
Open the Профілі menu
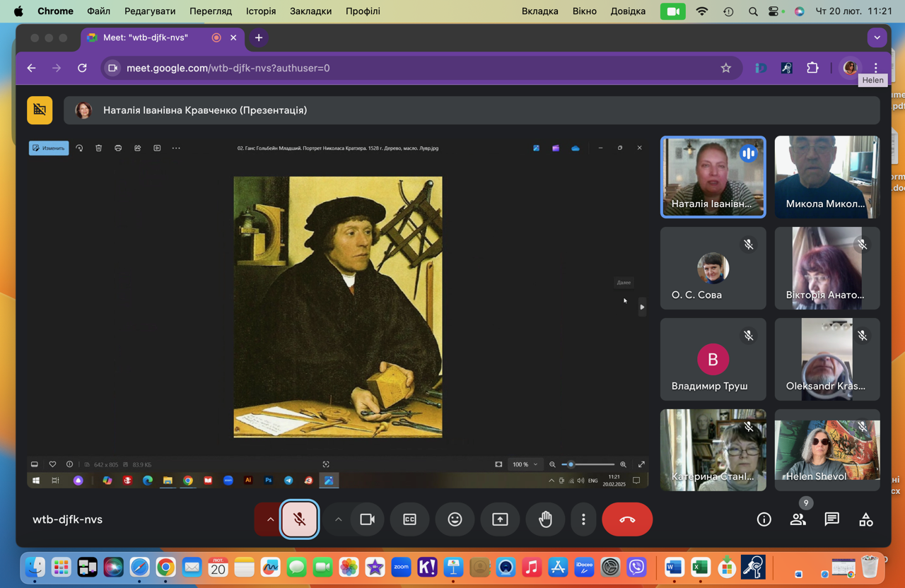pos(363,11)
